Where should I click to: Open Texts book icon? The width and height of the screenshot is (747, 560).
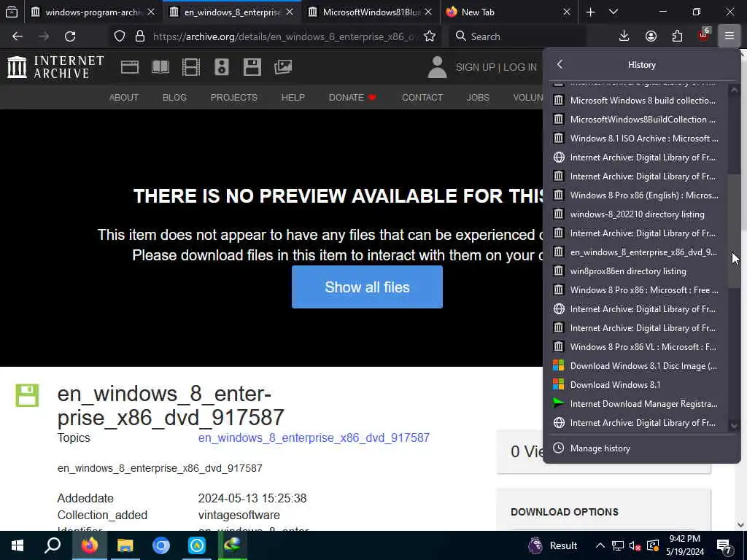coord(160,67)
